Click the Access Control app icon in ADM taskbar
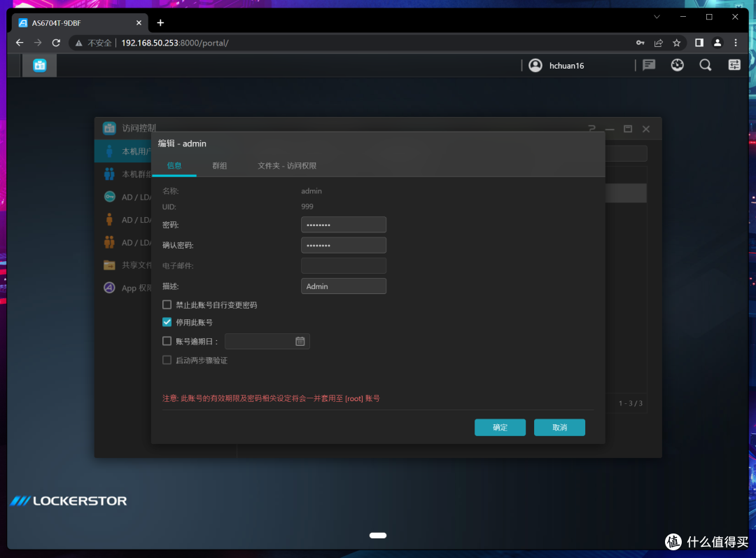Screen dimensions: 756x558 (x=40, y=65)
